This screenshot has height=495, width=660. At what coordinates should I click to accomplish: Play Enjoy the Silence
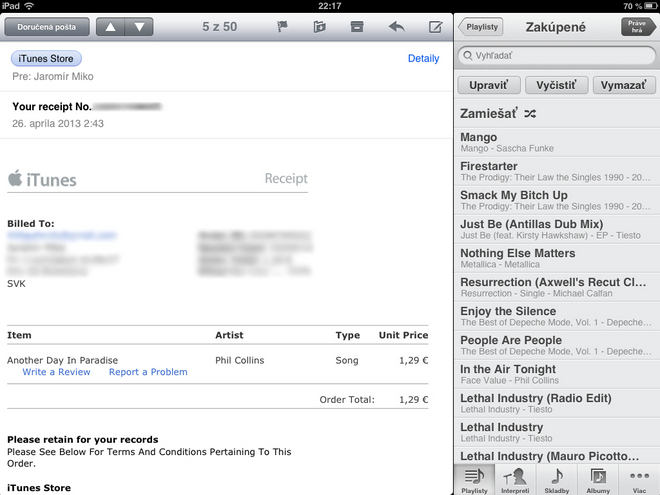[x=556, y=317]
